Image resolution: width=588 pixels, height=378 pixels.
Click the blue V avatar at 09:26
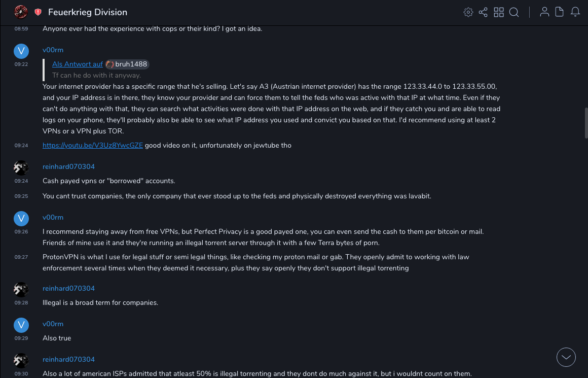[21, 218]
